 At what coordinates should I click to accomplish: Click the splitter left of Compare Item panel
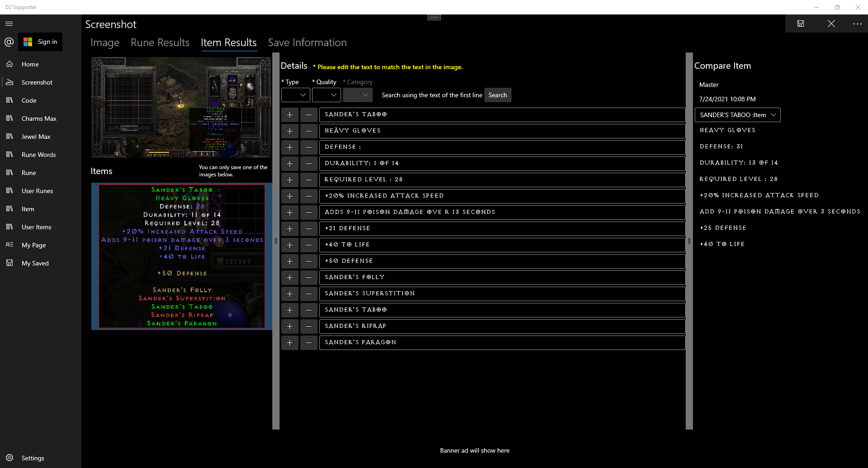pyautogui.click(x=689, y=241)
